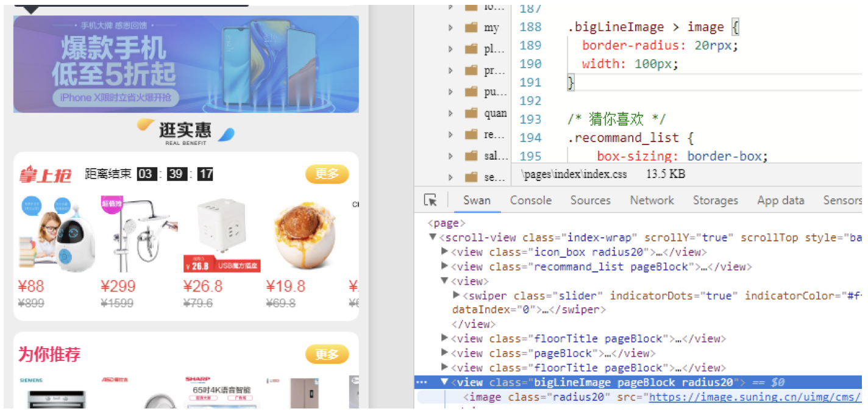The height and width of the screenshot is (417, 868).
Task: Open the App data tab
Action: point(781,200)
